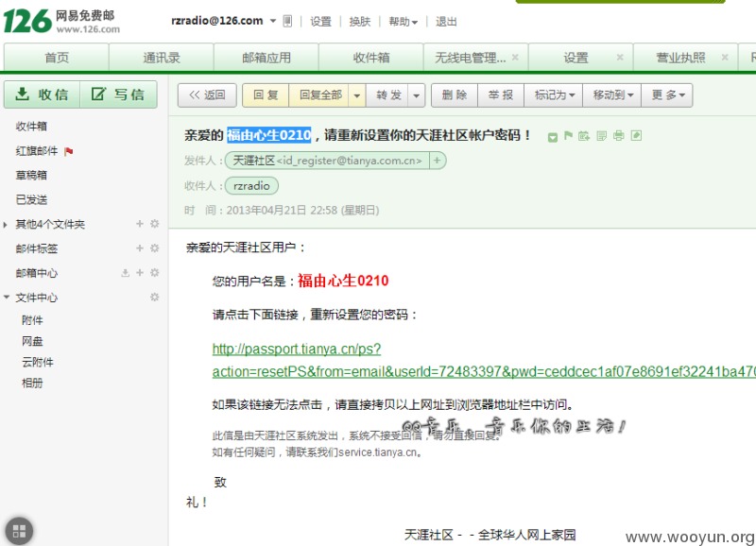Click plus icon on 邮箱中心 row
Screen dimensions: 756x546
(x=140, y=273)
